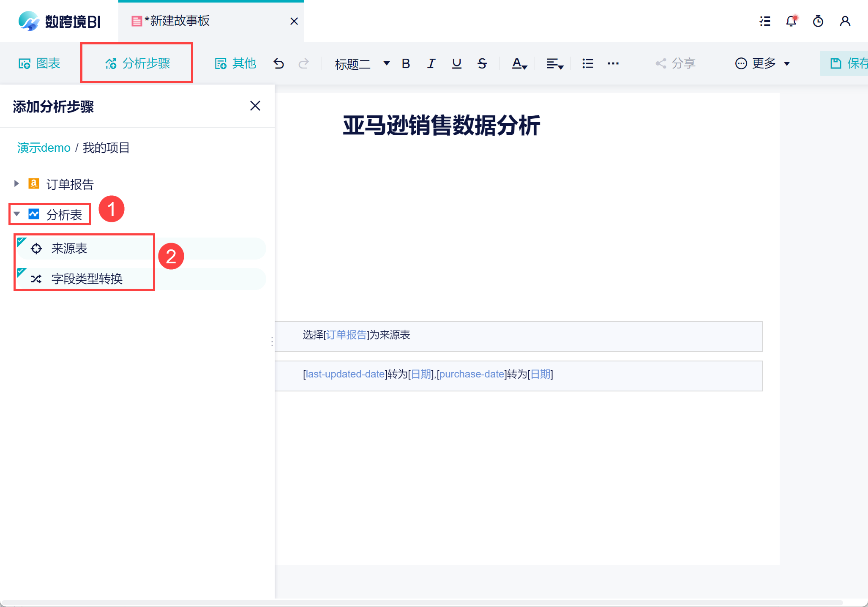Collapse the 分析表 tree node

click(x=16, y=214)
